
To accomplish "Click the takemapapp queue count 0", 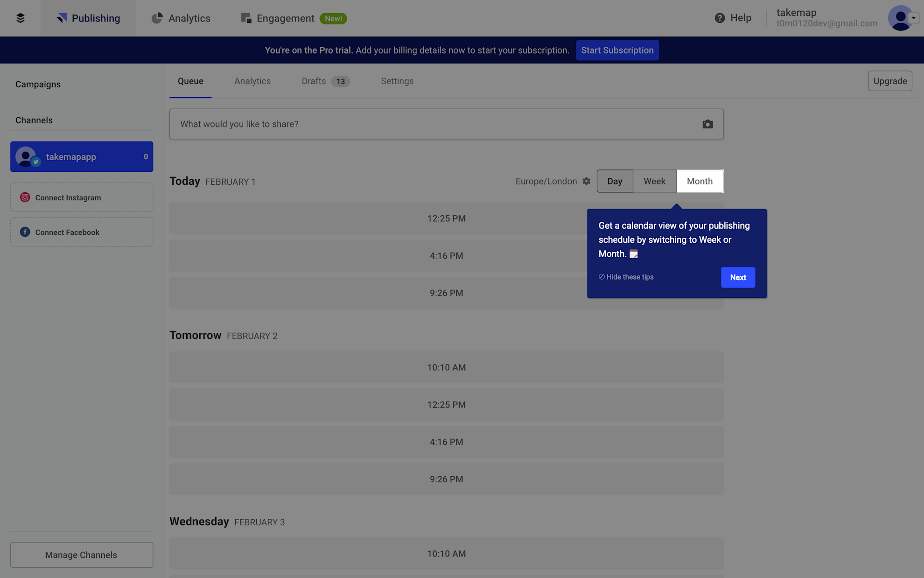I will [146, 157].
